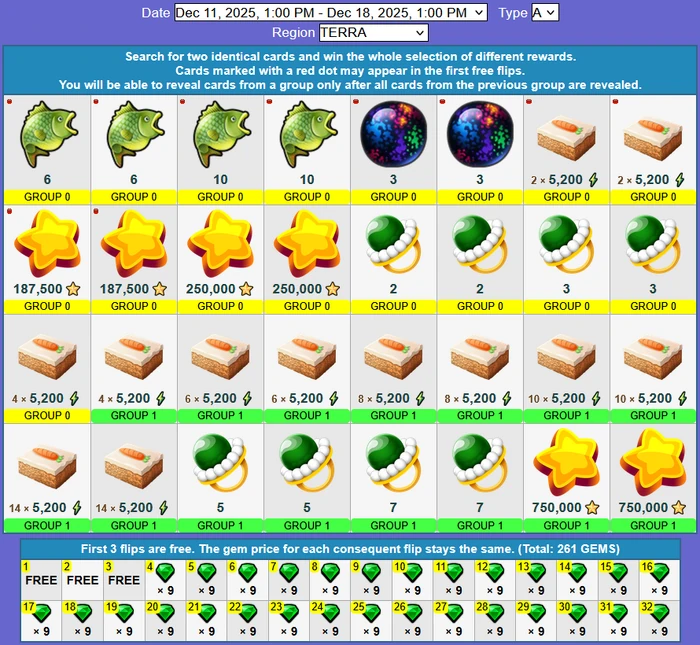The height and width of the screenshot is (645, 700).
Task: Open the Type dropdown showing A
Action: coord(545,12)
